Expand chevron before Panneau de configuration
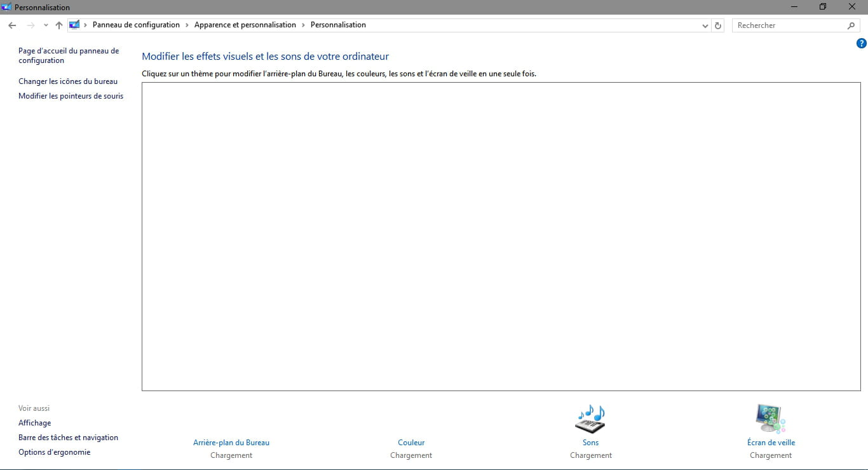The image size is (868, 470). coord(86,25)
